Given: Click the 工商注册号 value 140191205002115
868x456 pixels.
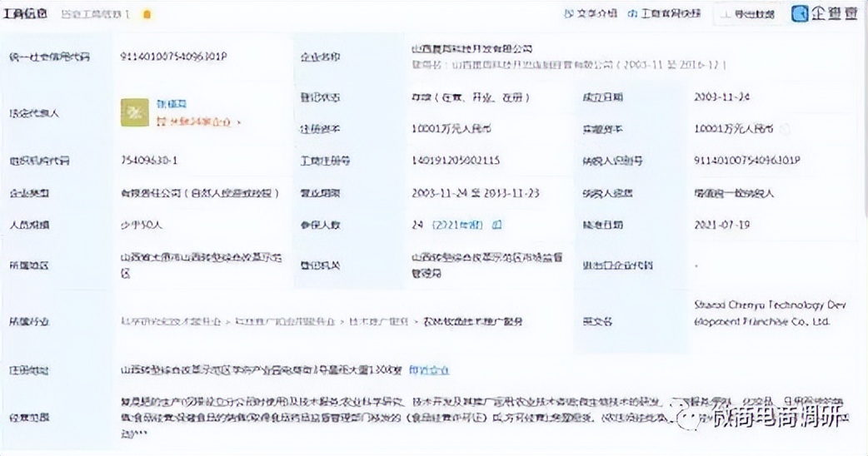Looking at the screenshot, I should tap(456, 161).
